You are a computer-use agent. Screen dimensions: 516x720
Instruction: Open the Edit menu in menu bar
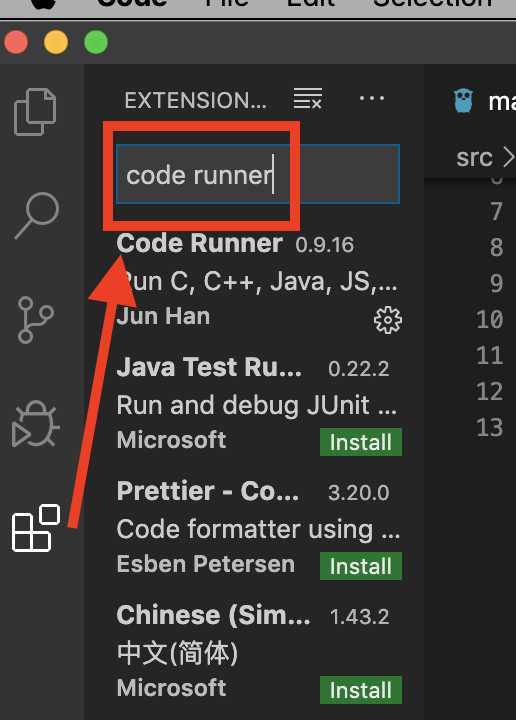[x=311, y=4]
